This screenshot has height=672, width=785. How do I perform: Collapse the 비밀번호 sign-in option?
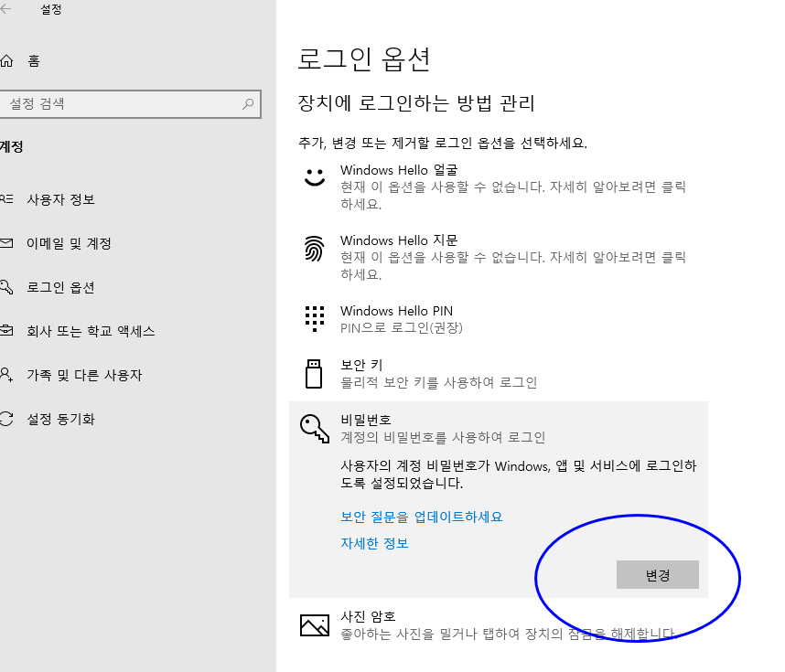pyautogui.click(x=498, y=428)
